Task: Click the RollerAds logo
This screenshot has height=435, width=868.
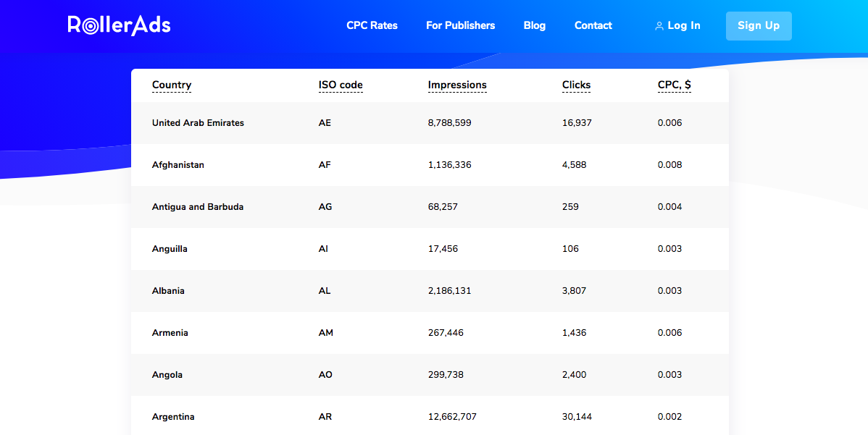Action: [119, 25]
